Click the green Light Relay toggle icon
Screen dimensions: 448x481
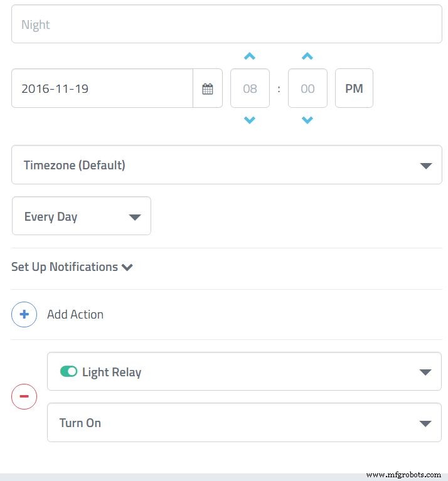tap(68, 372)
